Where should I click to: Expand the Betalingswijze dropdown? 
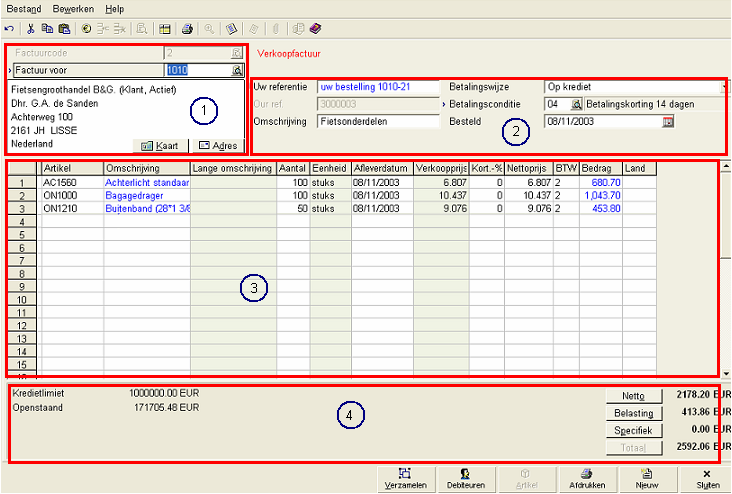click(725, 87)
